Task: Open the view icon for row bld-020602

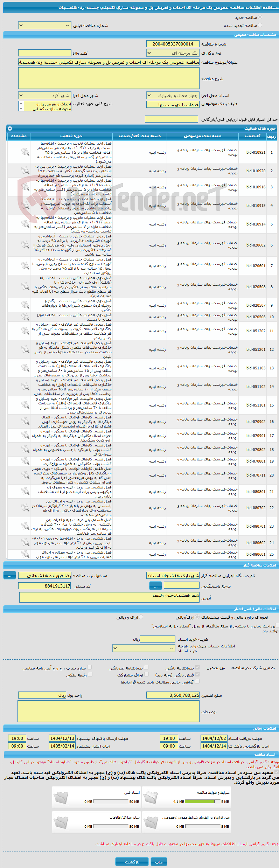Action: tap(25, 245)
